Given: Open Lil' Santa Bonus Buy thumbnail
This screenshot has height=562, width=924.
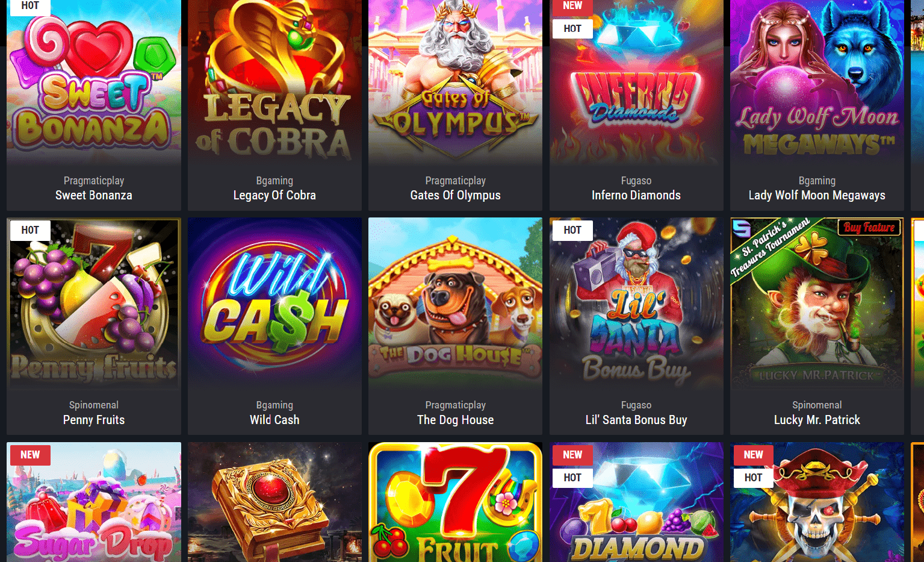Looking at the screenshot, I should pyautogui.click(x=636, y=304).
